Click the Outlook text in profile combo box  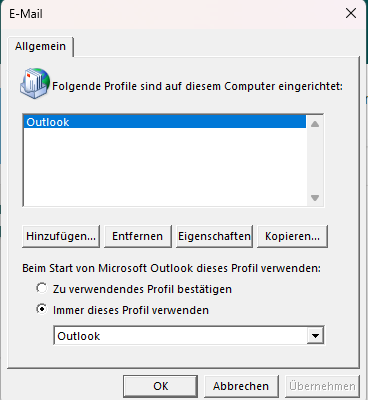point(79,336)
